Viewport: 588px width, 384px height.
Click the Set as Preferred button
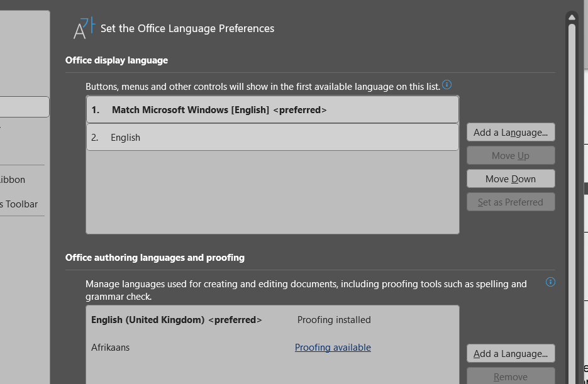pos(511,202)
